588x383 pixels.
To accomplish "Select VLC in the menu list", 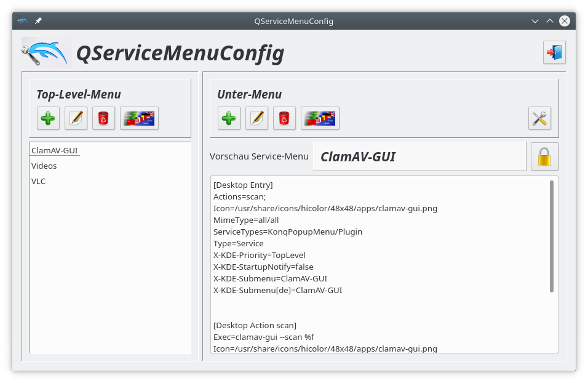I will pyautogui.click(x=38, y=182).
